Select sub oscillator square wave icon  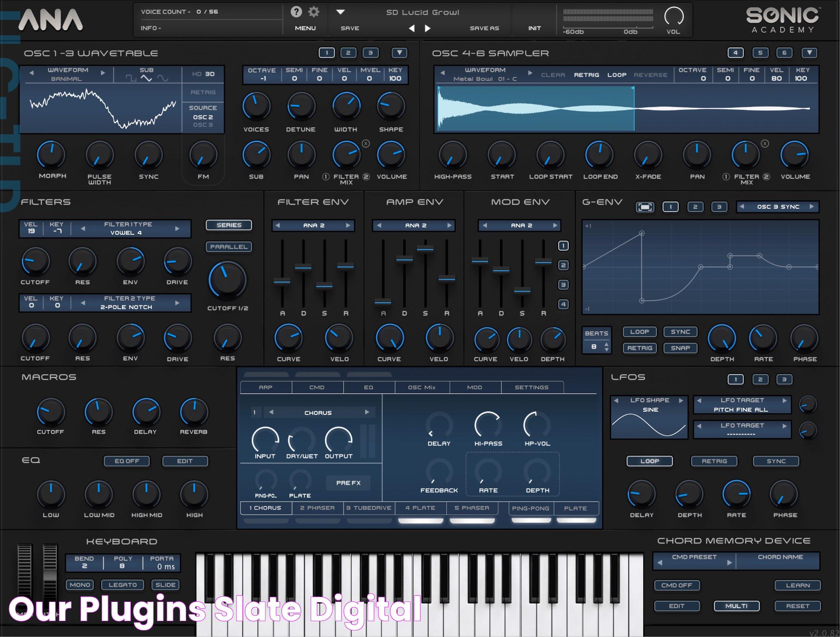tap(131, 78)
